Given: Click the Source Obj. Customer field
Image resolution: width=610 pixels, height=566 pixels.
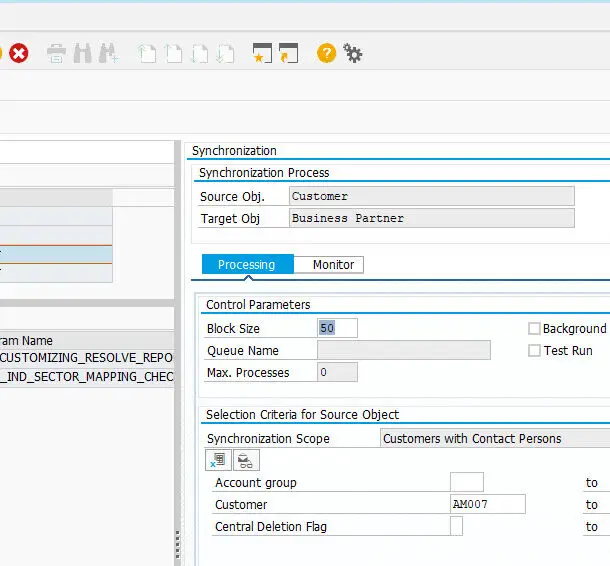Looking at the screenshot, I should 432,196.
